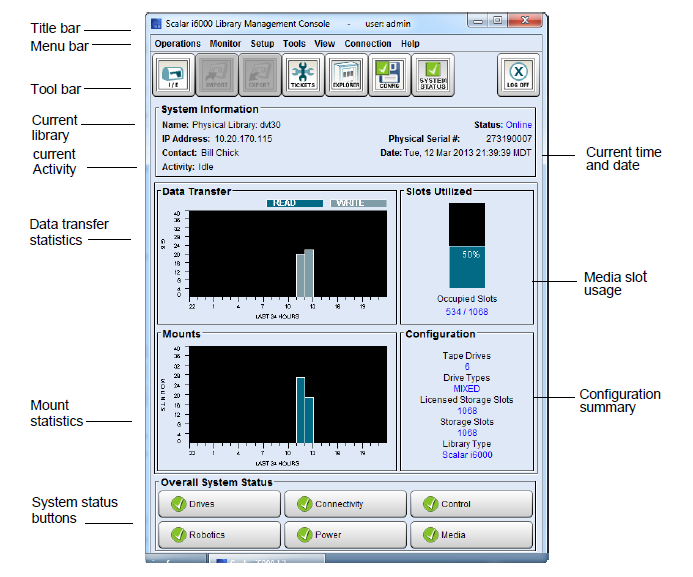The height and width of the screenshot is (577, 693).
Task: Click the 534 / 1068 occupied slots value
Action: point(467,312)
